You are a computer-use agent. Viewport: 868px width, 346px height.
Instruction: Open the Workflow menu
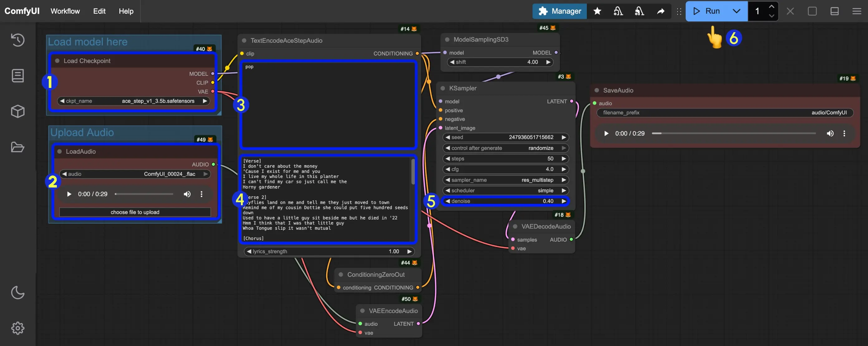point(65,11)
